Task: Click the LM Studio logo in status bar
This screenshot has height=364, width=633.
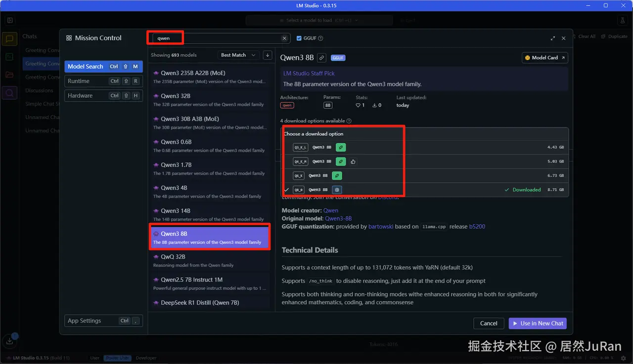Action: 9,358
